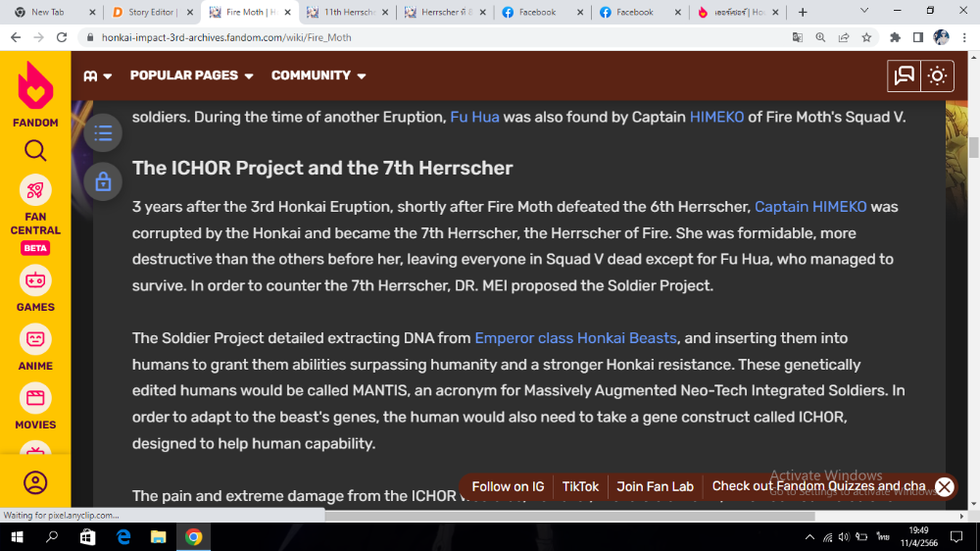The image size is (980, 551).
Task: Open the Emperor class Honkai Beasts link
Action: point(575,337)
